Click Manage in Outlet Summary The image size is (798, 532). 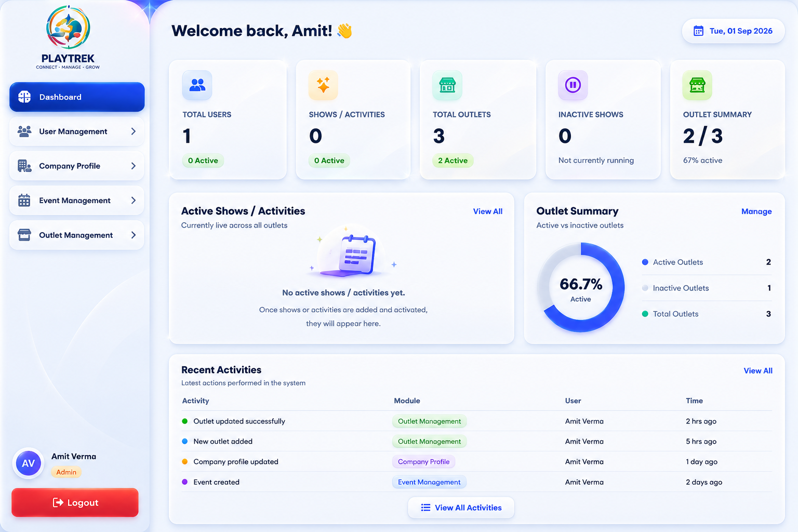[756, 211]
